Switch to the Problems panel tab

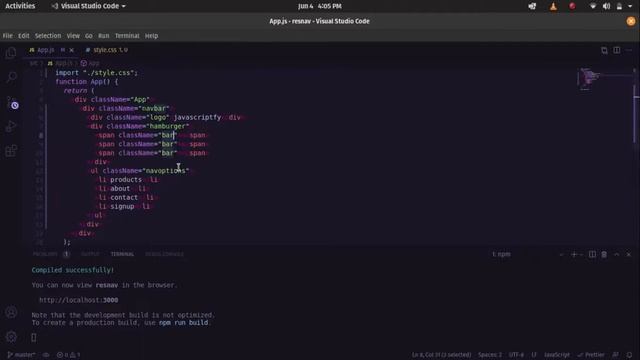coord(45,254)
